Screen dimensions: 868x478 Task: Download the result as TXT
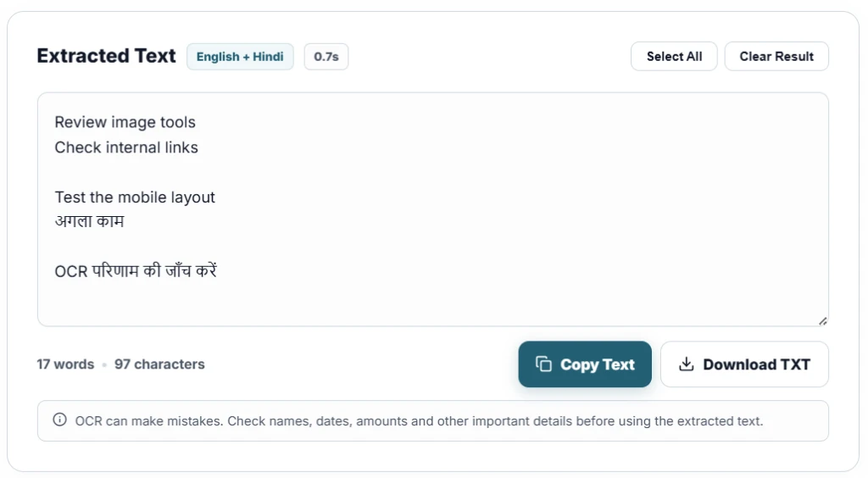pos(744,364)
